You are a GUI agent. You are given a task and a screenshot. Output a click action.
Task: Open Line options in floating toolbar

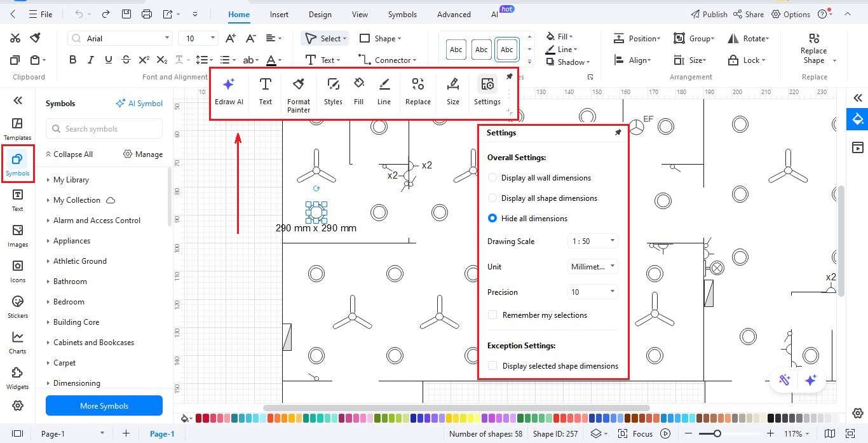click(x=384, y=92)
